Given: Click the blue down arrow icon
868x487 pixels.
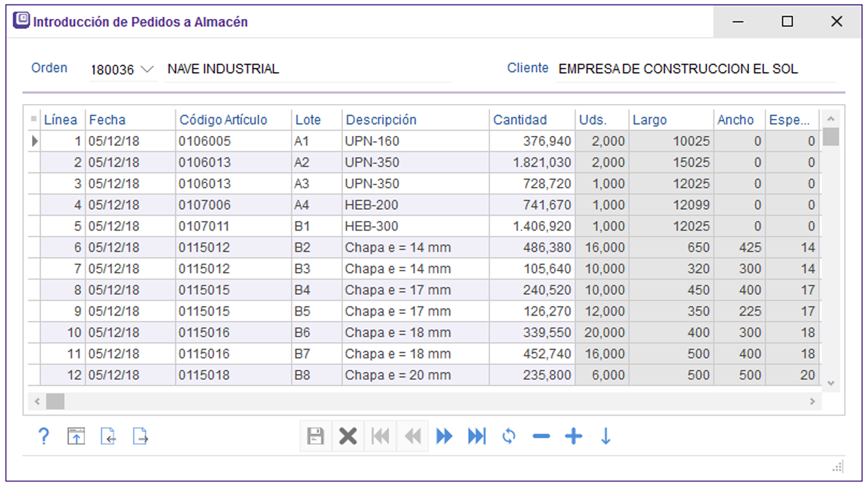Looking at the screenshot, I should coord(606,436).
